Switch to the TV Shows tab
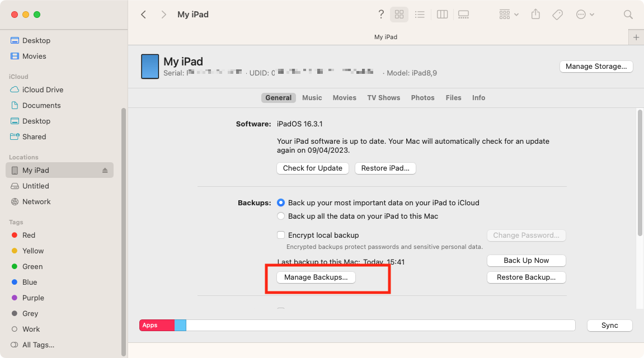 pyautogui.click(x=384, y=98)
